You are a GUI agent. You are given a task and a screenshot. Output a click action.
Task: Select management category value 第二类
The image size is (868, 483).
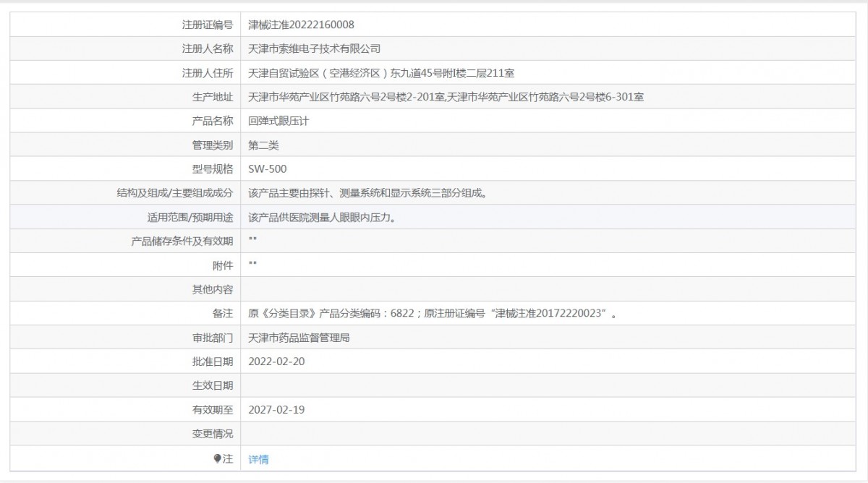[263, 145]
